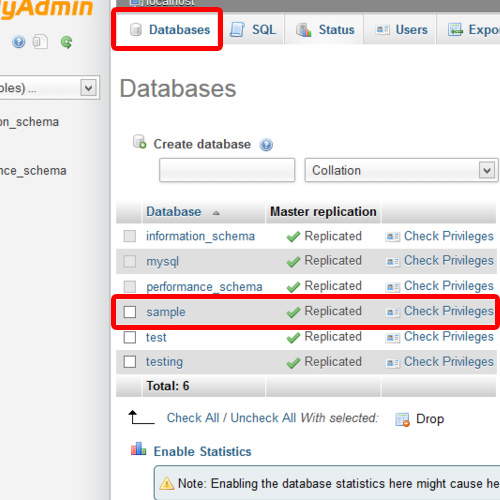This screenshot has height=500, width=500.
Task: Click the privileges icon in information_schema row
Action: (x=392, y=237)
